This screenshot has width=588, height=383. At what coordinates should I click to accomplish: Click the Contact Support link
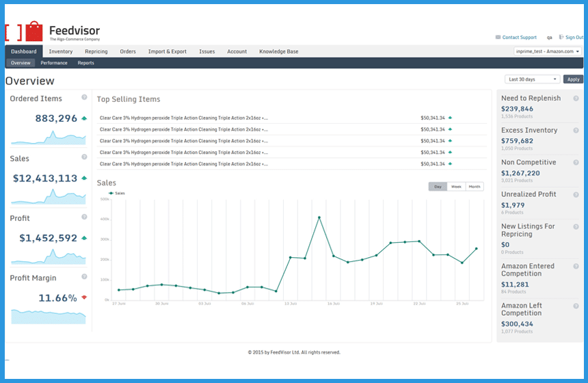pos(520,37)
